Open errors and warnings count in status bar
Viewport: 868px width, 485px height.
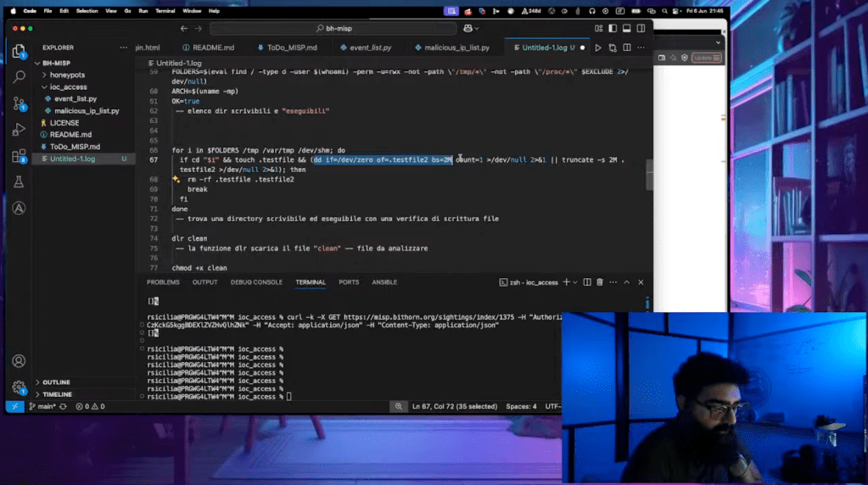pyautogui.click(x=90, y=406)
